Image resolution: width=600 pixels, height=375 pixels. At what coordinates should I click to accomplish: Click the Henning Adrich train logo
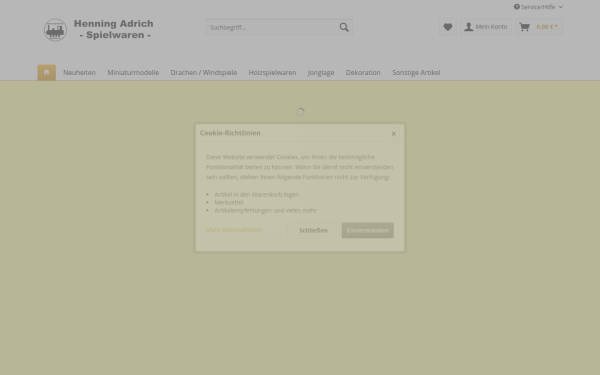pos(55,30)
